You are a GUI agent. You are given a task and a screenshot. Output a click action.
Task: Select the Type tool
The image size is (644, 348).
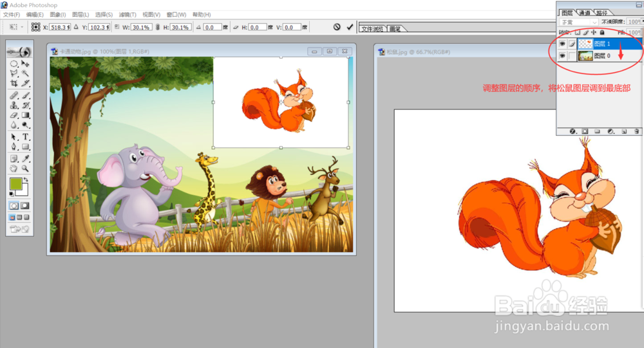(26, 137)
